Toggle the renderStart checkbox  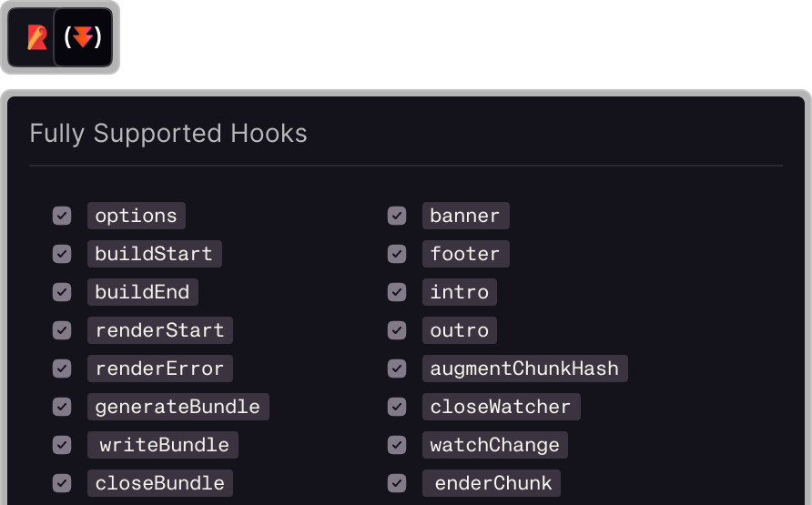(x=62, y=330)
